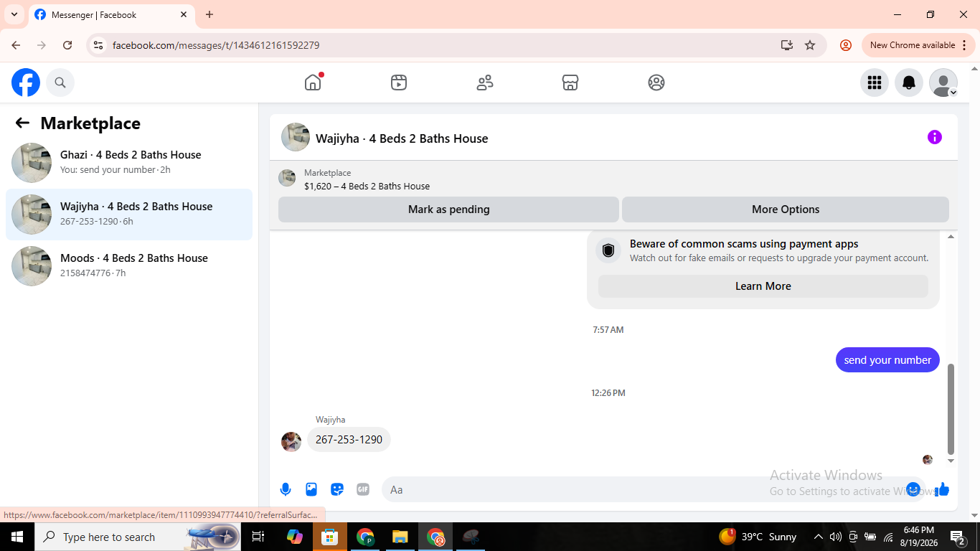The width and height of the screenshot is (980, 551).
Task: Open the Ghazi conversation
Action: [x=129, y=163]
